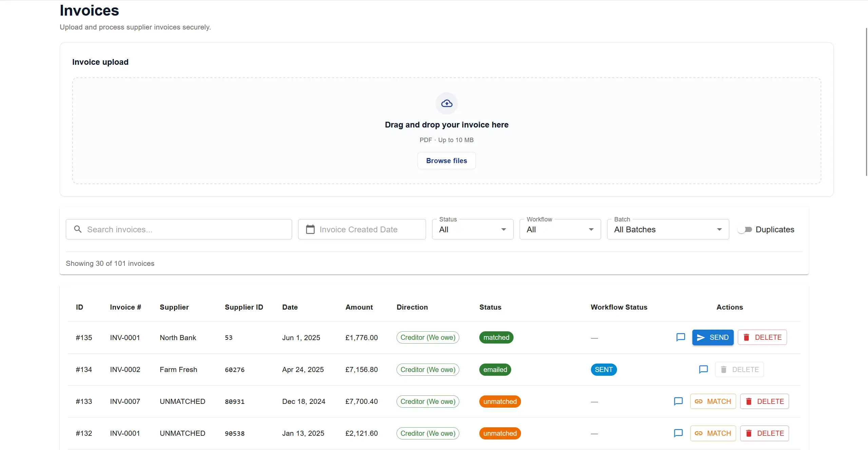
Task: Open the Status filter dropdown
Action: (x=472, y=229)
